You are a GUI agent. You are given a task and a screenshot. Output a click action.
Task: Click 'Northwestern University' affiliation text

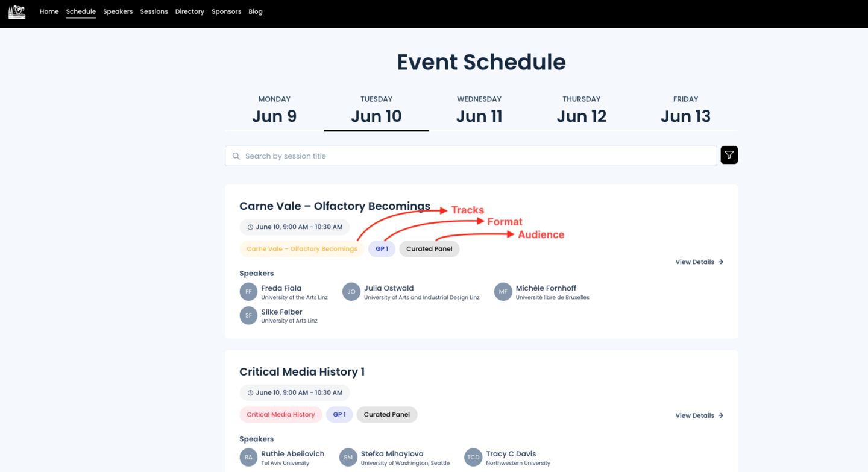tap(518, 464)
